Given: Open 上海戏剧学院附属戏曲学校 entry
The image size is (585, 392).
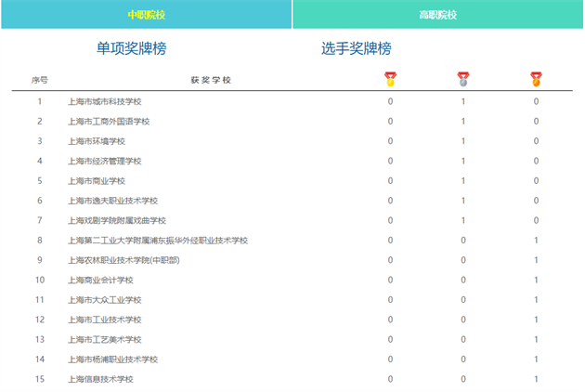Looking at the screenshot, I should pos(117,220).
